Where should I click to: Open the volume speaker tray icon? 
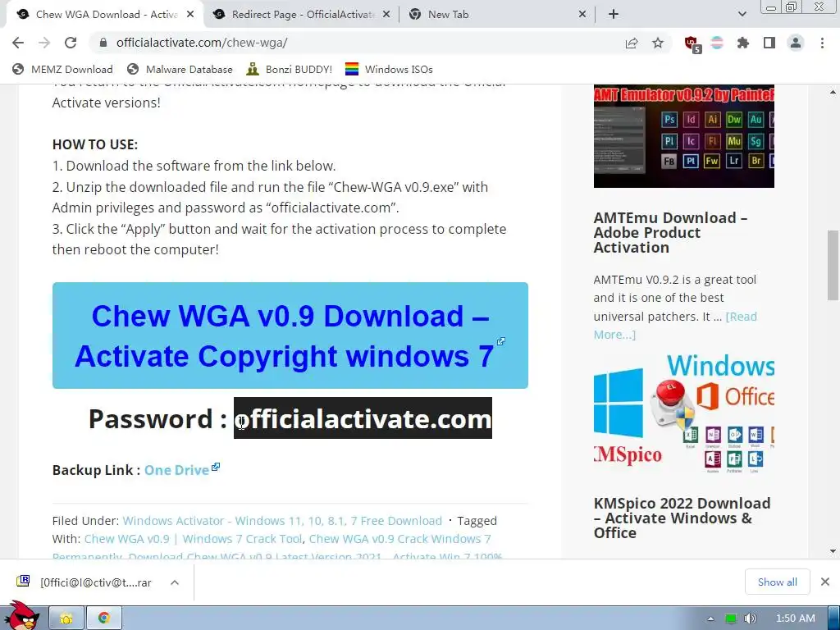[x=750, y=619]
